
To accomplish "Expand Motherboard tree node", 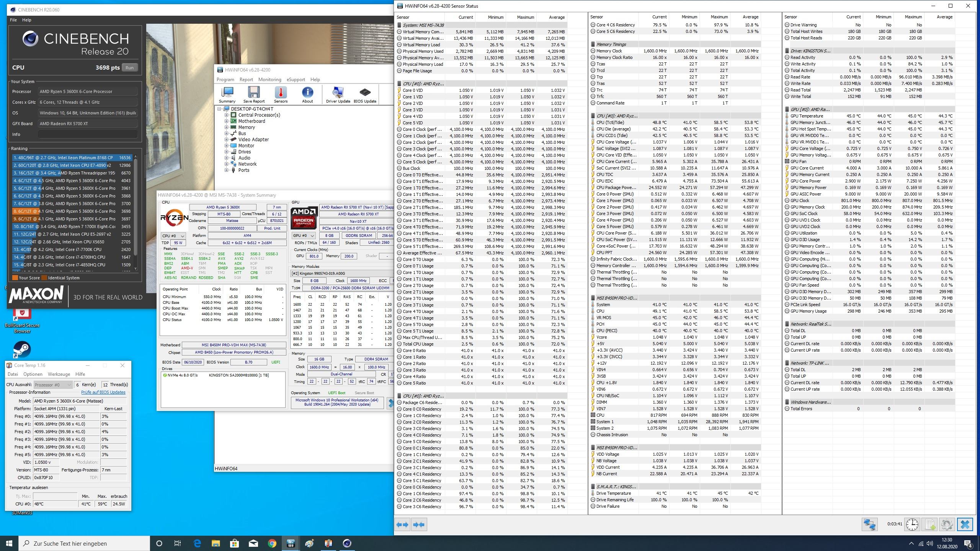I will pyautogui.click(x=226, y=121).
